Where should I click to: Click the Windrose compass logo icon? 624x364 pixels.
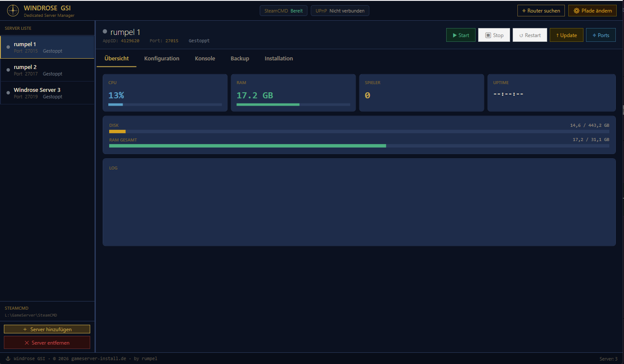13,10
